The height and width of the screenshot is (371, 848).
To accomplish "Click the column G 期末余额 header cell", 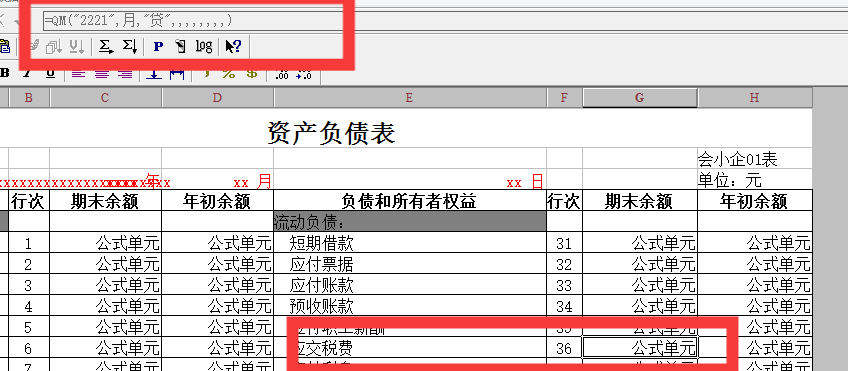I will (640, 201).
